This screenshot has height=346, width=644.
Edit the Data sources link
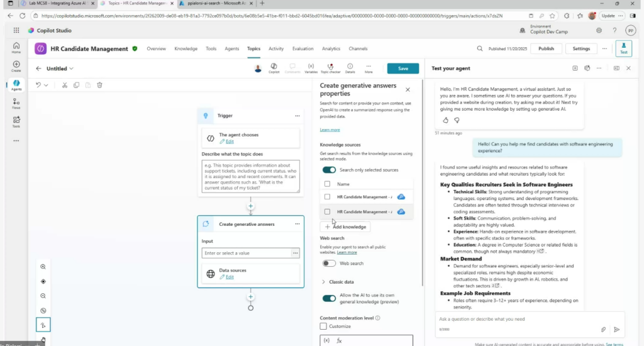230,277
